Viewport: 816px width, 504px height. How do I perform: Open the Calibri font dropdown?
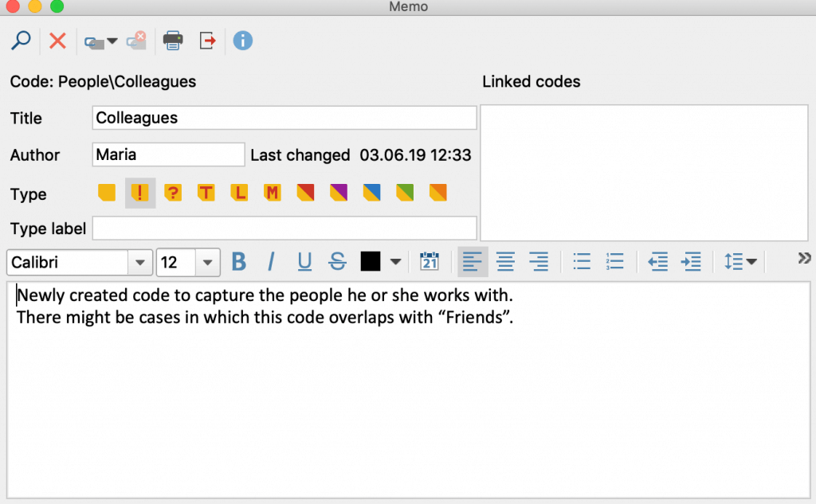140,261
